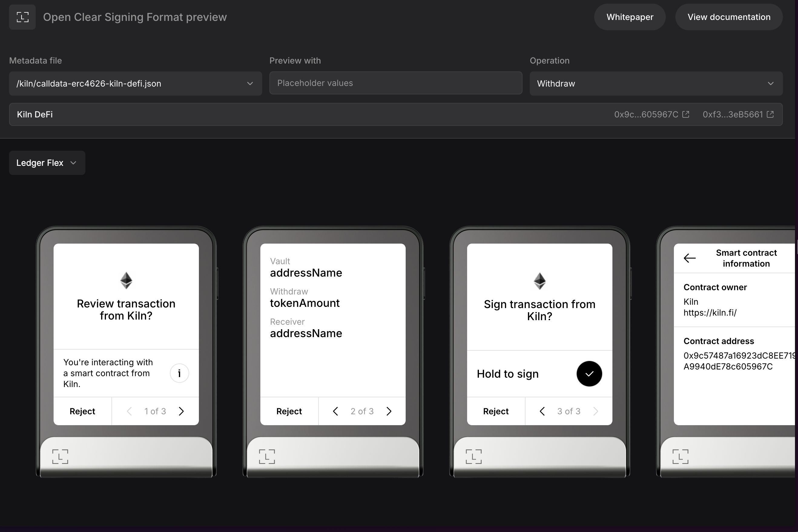Image resolution: width=798 pixels, height=532 pixels.
Task: Click the Vault addressName value
Action: 306,273
